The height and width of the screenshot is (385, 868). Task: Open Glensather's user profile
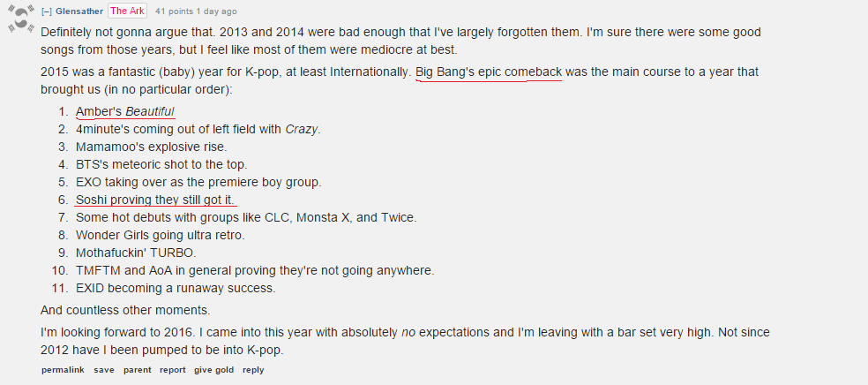[79, 11]
